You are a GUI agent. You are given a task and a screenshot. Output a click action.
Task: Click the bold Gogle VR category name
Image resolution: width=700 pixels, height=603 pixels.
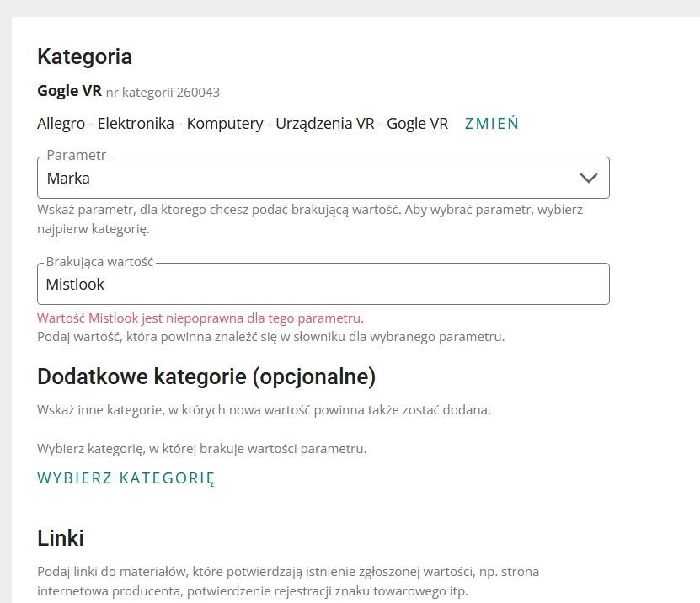[x=69, y=91]
